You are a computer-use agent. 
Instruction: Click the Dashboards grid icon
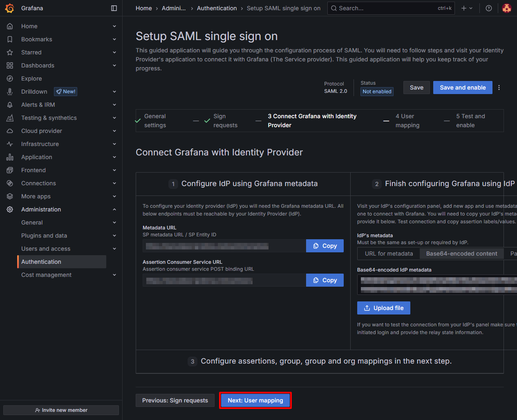[x=10, y=65]
